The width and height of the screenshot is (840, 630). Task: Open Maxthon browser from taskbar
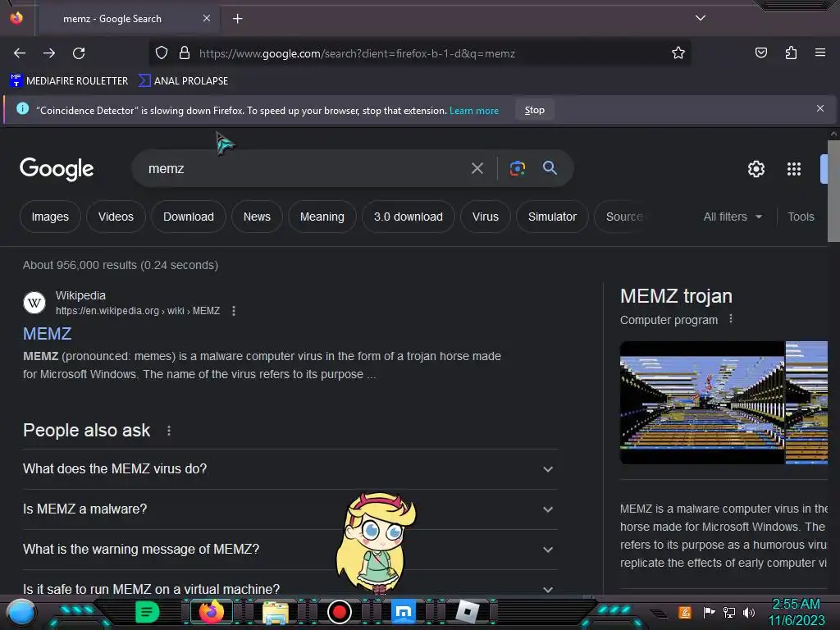(x=404, y=612)
